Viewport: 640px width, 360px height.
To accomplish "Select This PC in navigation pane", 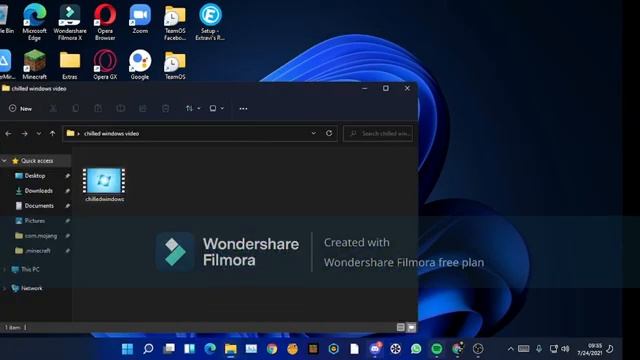I will [30, 269].
